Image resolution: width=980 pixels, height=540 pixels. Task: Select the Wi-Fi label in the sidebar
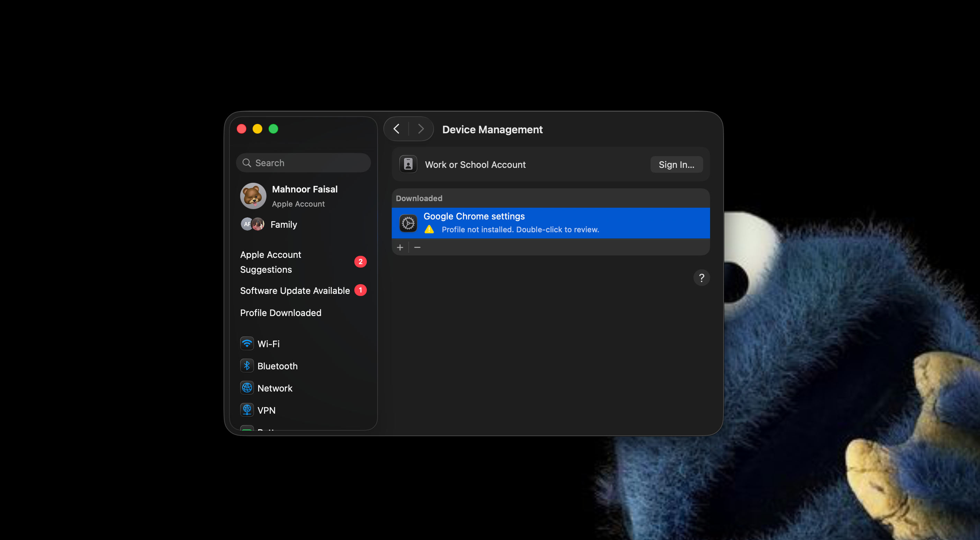269,344
